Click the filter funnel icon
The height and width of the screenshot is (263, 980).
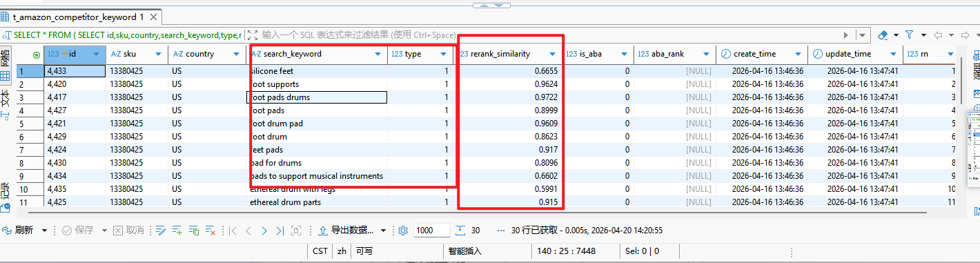click(909, 35)
